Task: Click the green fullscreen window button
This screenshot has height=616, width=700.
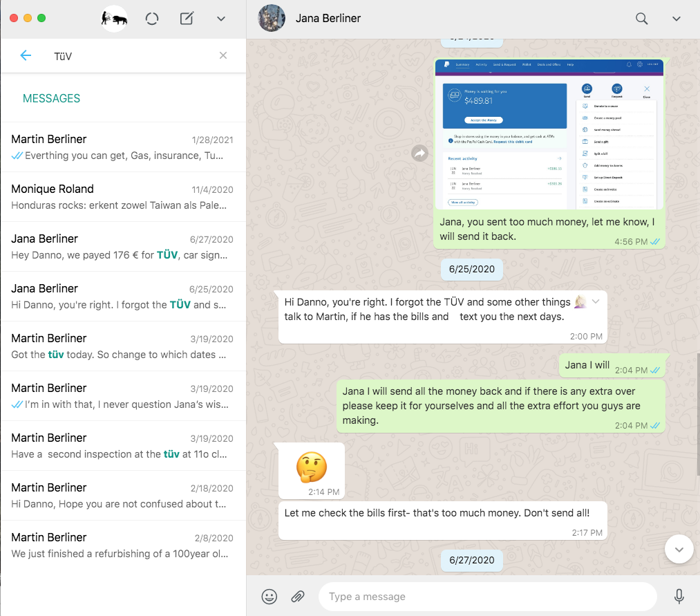Action: click(x=41, y=18)
